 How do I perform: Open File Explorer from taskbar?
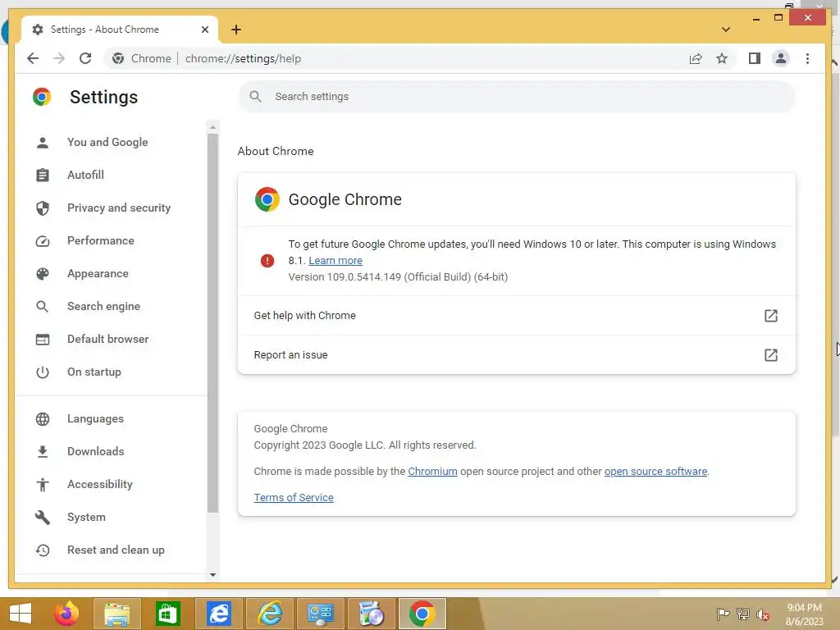pos(116,614)
